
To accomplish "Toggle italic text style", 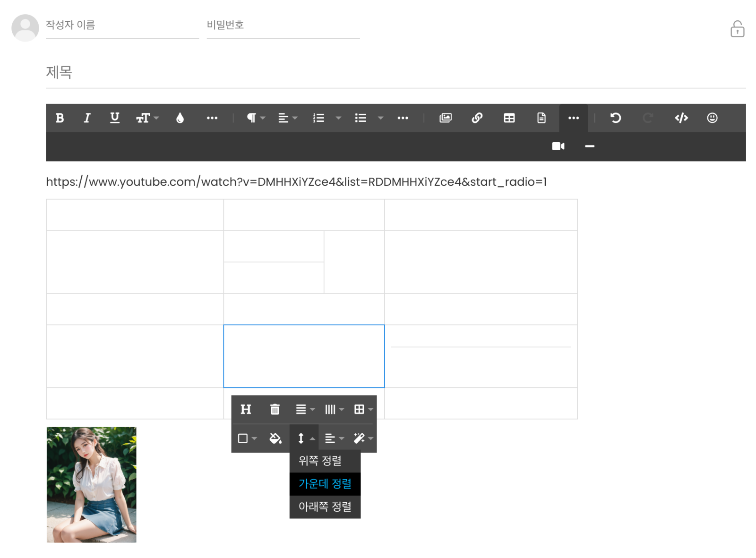I will (87, 118).
